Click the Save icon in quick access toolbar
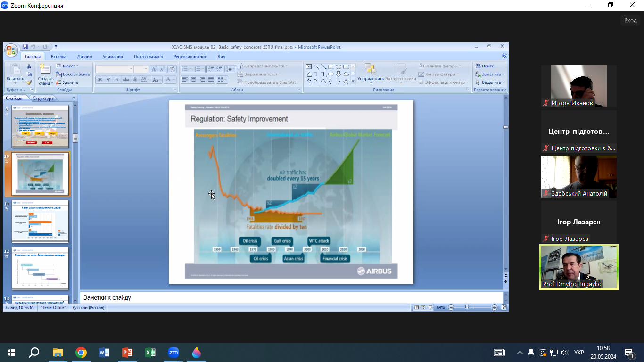This screenshot has width=644, height=362. pyautogui.click(x=25, y=47)
